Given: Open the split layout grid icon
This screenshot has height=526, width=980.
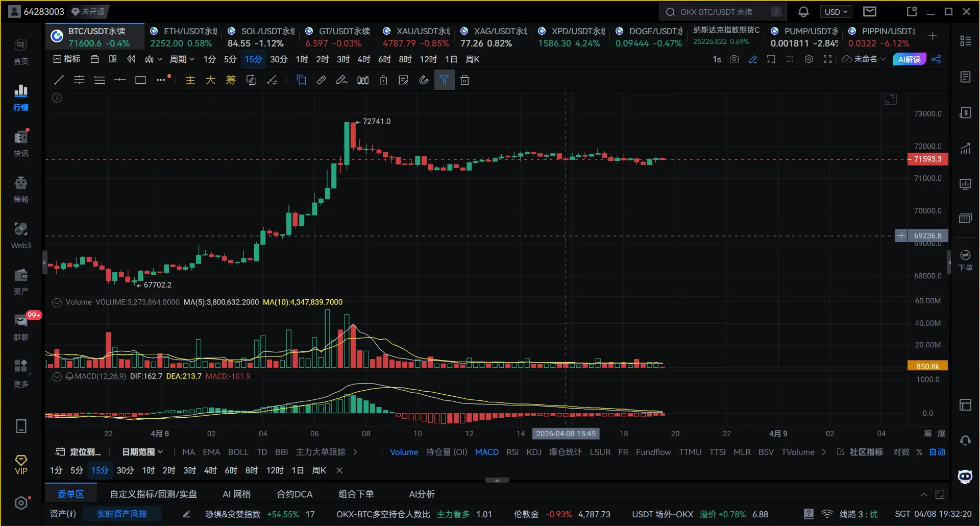Looking at the screenshot, I should (x=113, y=59).
